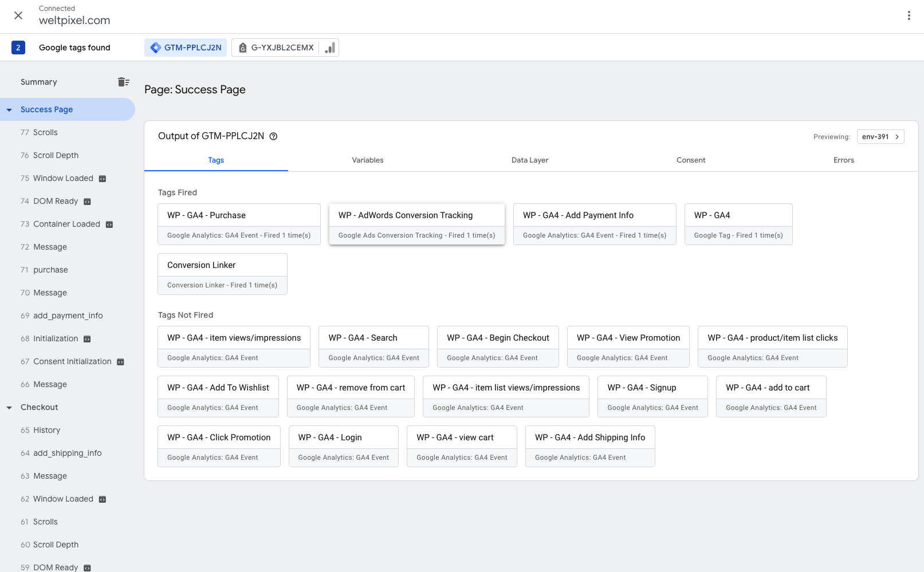Viewport: 924px width, 572px height.
Task: Open the env-391 previewing selector
Action: pos(880,137)
